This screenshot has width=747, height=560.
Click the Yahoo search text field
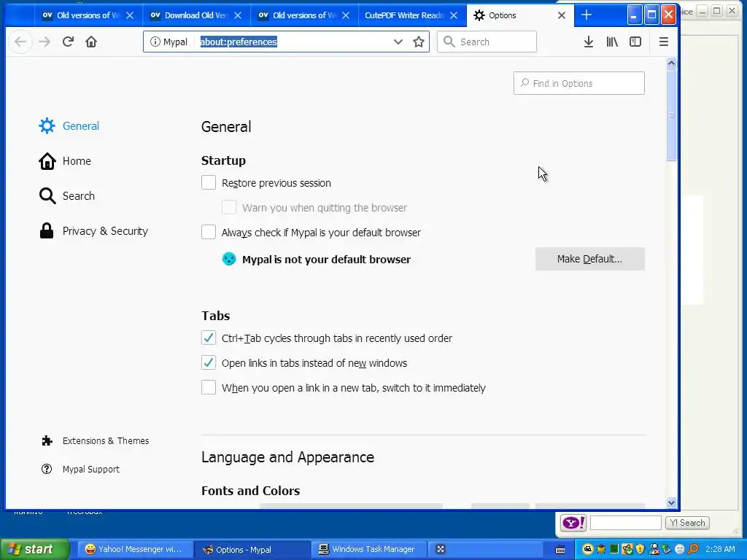coord(625,523)
